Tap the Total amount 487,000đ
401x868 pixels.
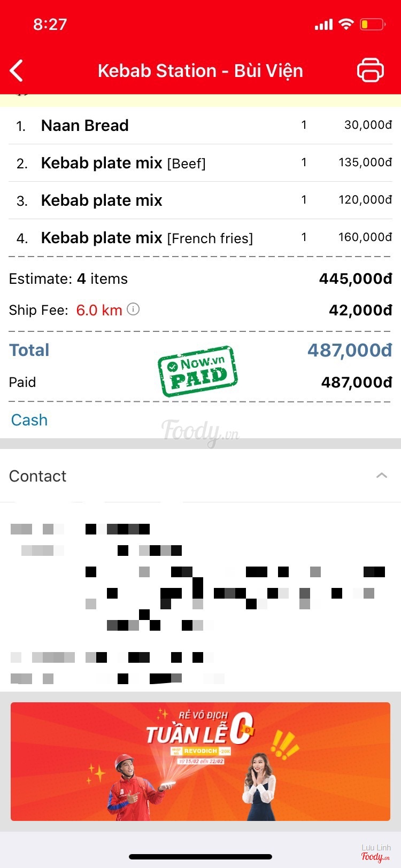pyautogui.click(x=350, y=350)
